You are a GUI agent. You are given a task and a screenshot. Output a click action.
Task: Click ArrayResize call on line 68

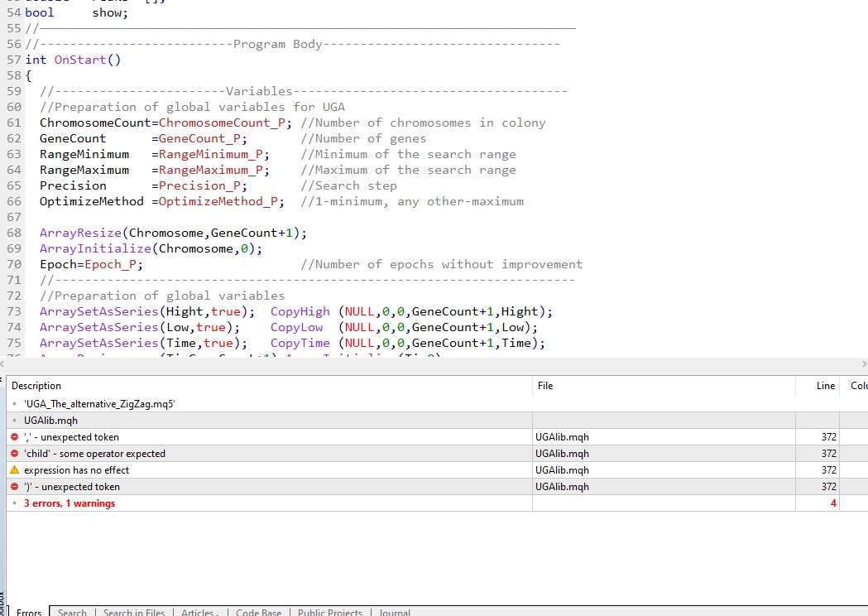coord(80,233)
